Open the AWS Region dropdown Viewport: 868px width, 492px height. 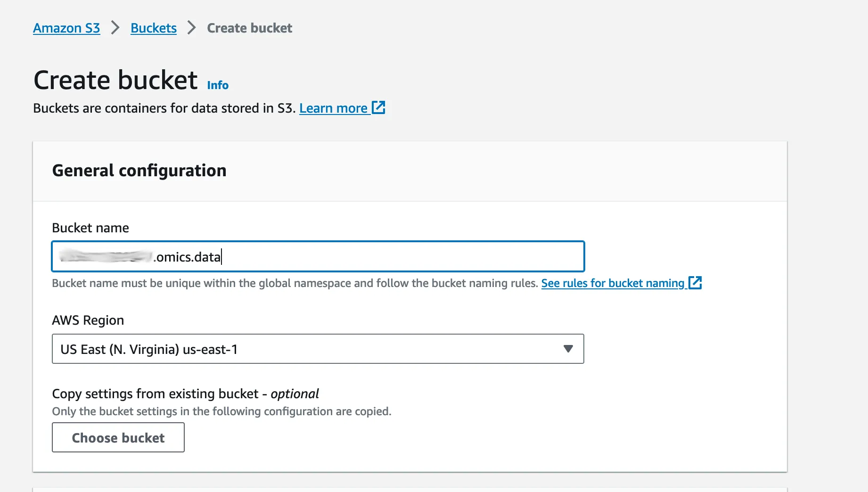click(x=318, y=349)
